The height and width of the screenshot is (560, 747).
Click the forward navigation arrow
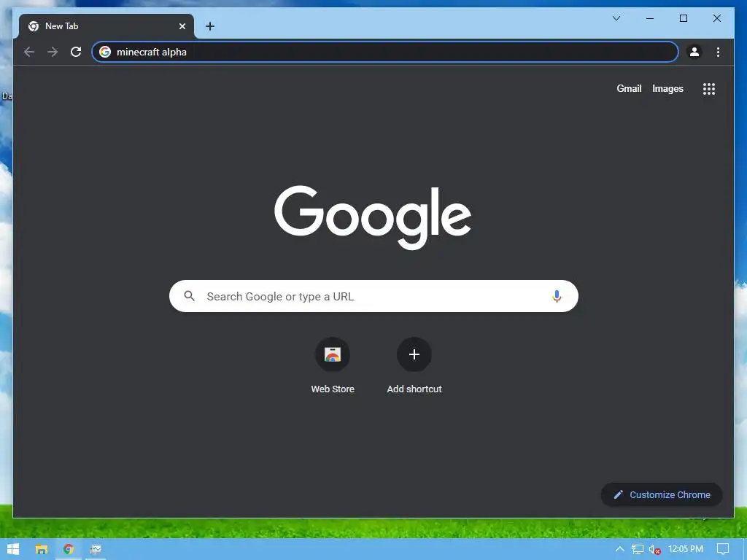click(x=53, y=52)
